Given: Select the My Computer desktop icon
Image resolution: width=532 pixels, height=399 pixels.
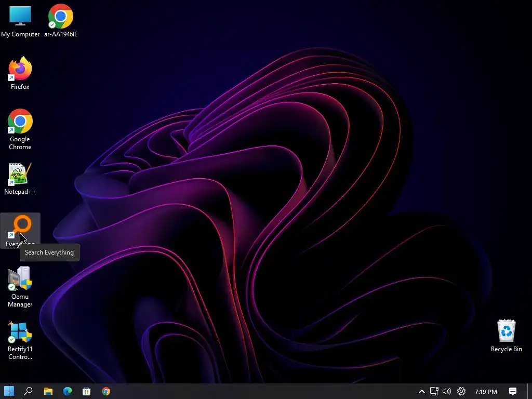Looking at the screenshot, I should point(20,21).
